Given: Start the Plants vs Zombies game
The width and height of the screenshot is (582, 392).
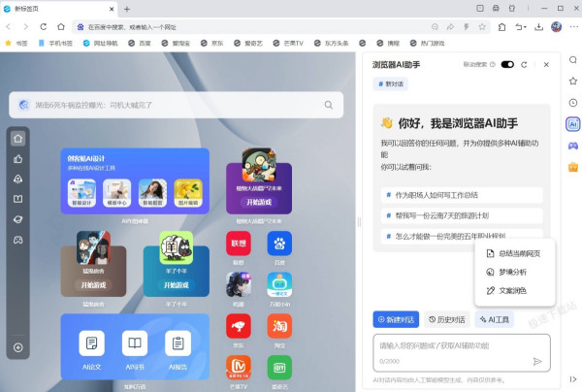Looking at the screenshot, I should point(259,202).
